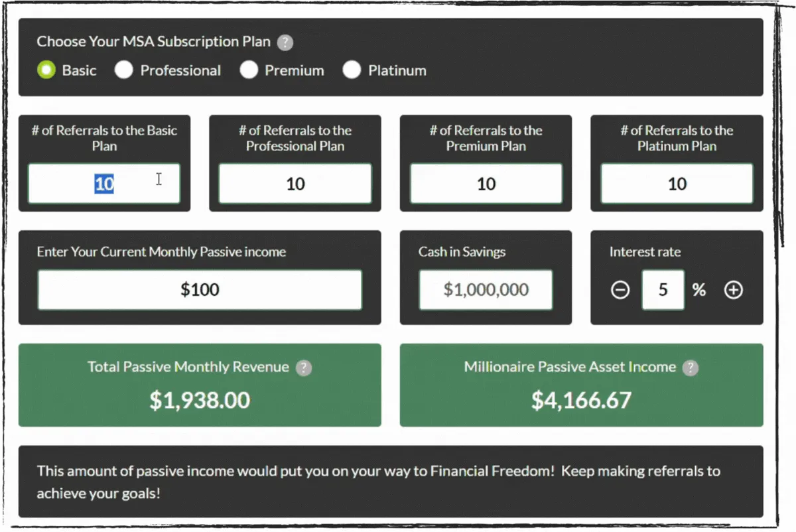
Task: Click help icon next to Millionaire Passive Asset Income
Action: click(691, 368)
